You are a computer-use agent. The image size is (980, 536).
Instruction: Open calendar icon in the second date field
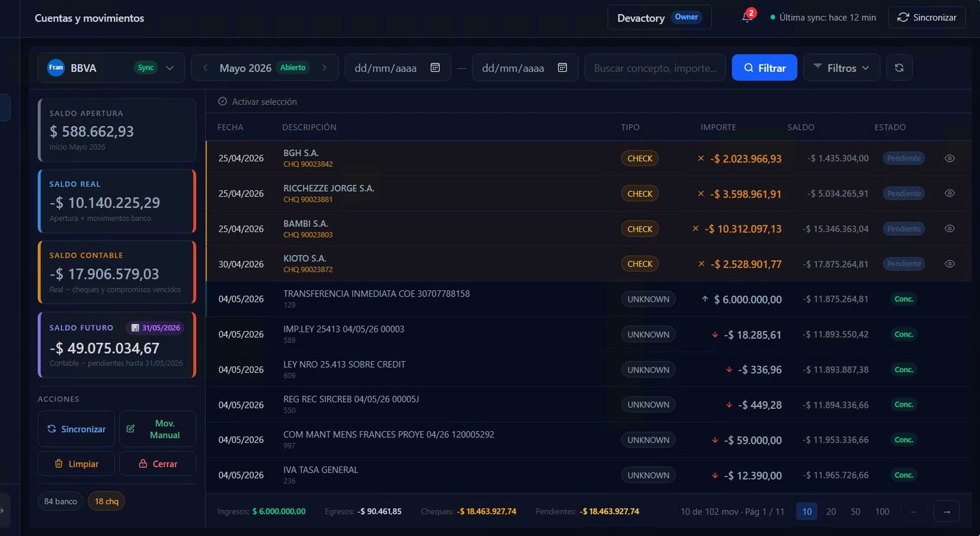tap(562, 68)
